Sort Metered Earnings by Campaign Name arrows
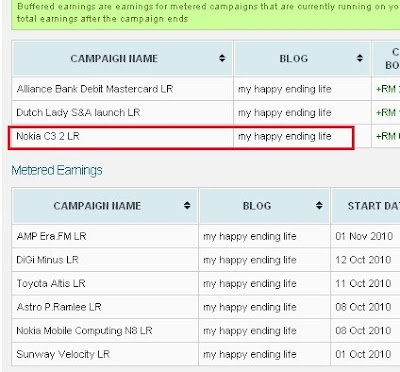400x372 pixels. point(187,205)
